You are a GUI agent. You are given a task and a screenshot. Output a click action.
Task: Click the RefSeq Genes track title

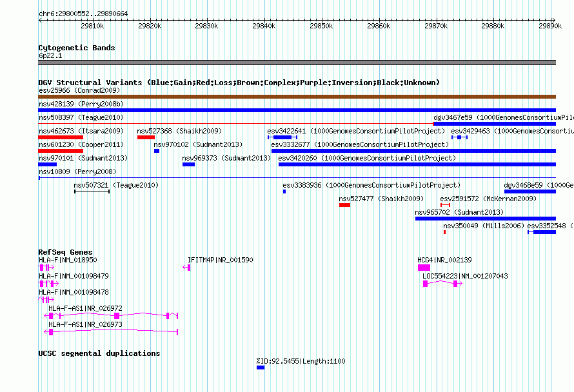(66, 252)
